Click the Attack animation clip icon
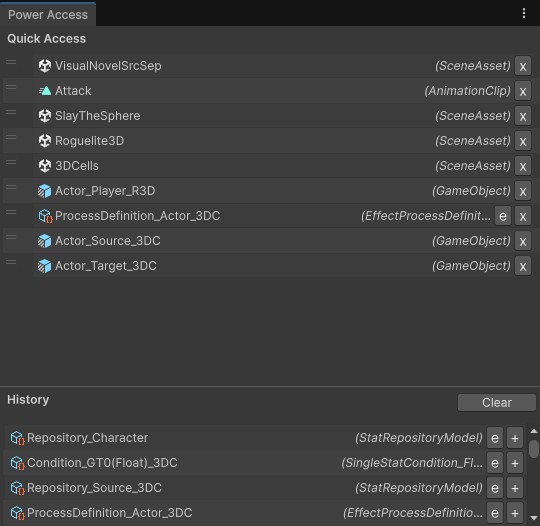Viewport: 540px width, 526px height. (x=45, y=91)
